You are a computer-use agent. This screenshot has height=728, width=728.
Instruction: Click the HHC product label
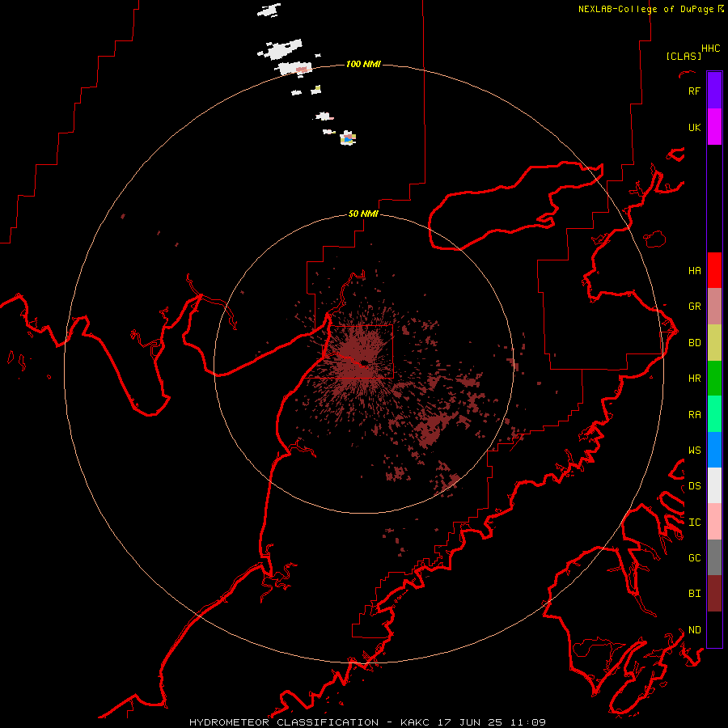tap(711, 49)
